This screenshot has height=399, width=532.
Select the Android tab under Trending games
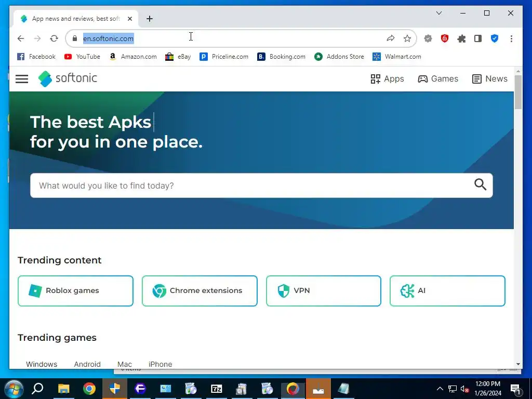point(87,364)
